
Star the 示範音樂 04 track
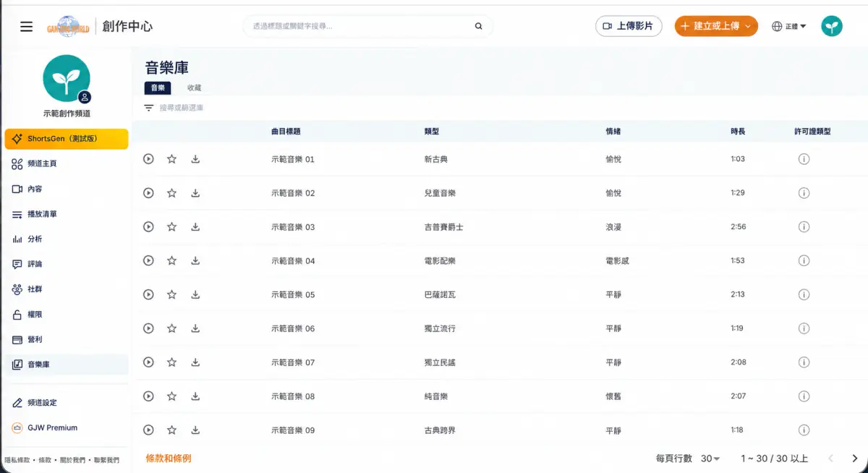171,260
